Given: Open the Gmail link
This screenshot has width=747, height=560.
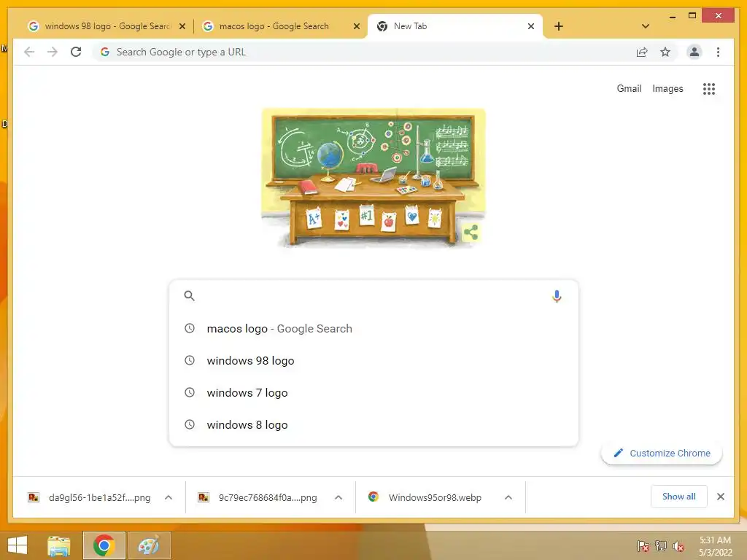Looking at the screenshot, I should click(629, 88).
